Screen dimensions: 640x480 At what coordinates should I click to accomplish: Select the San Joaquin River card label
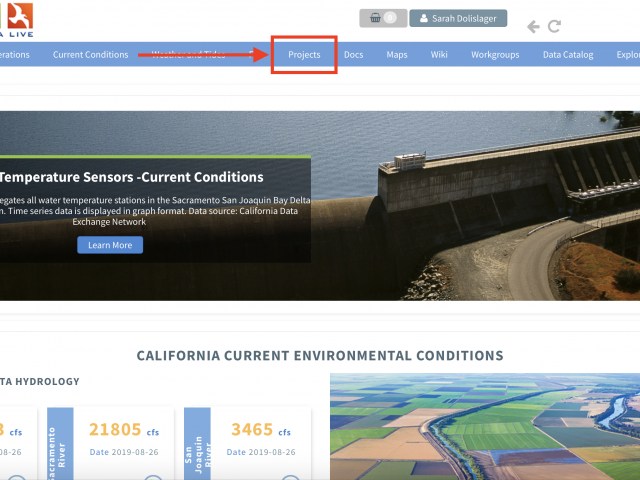pos(197,444)
